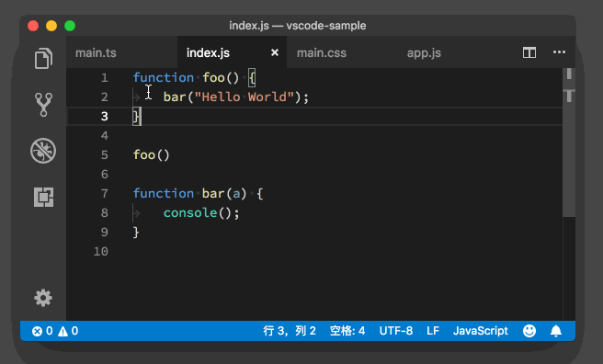Open the More Actions ellipsis menu
The height and width of the screenshot is (364, 603).
tap(559, 52)
